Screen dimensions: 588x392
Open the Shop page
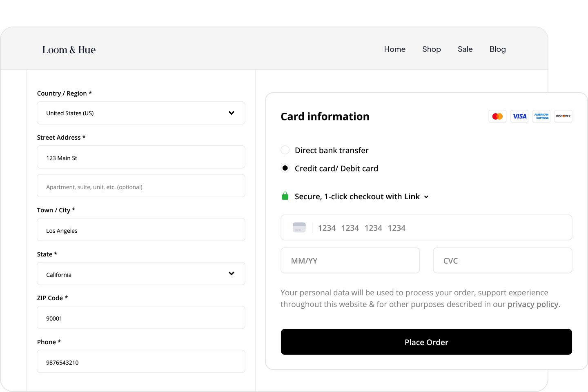coord(432,49)
